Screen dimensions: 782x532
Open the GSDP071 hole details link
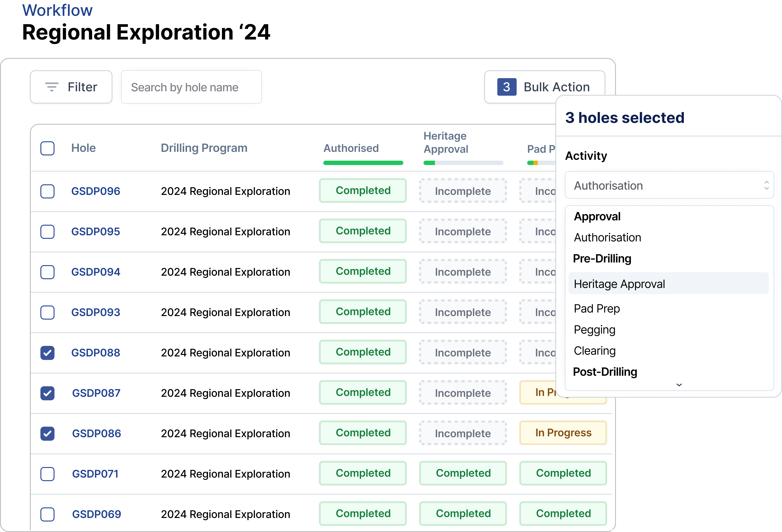pyautogui.click(x=95, y=474)
